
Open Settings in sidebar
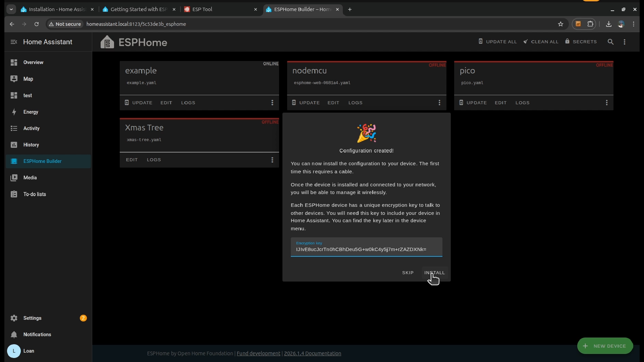click(48, 318)
